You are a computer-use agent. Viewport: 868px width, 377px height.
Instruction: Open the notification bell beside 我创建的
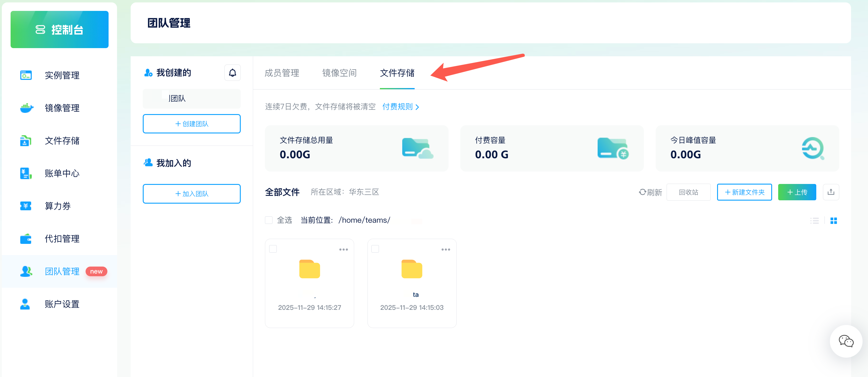pos(232,72)
